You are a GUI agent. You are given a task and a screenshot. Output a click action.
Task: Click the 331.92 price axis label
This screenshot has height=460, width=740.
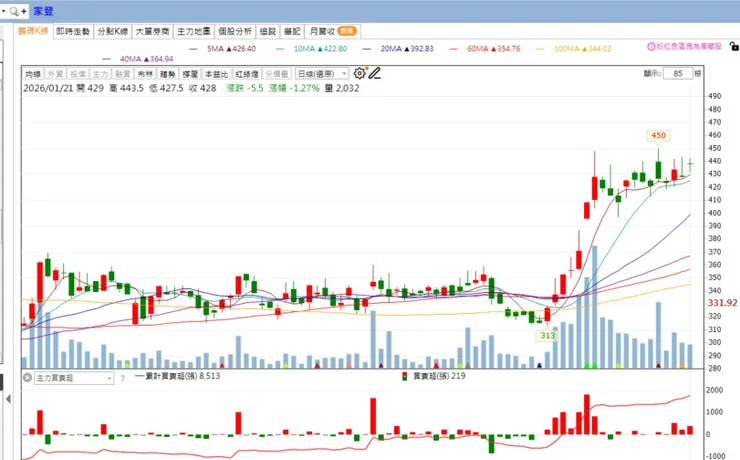click(x=722, y=303)
